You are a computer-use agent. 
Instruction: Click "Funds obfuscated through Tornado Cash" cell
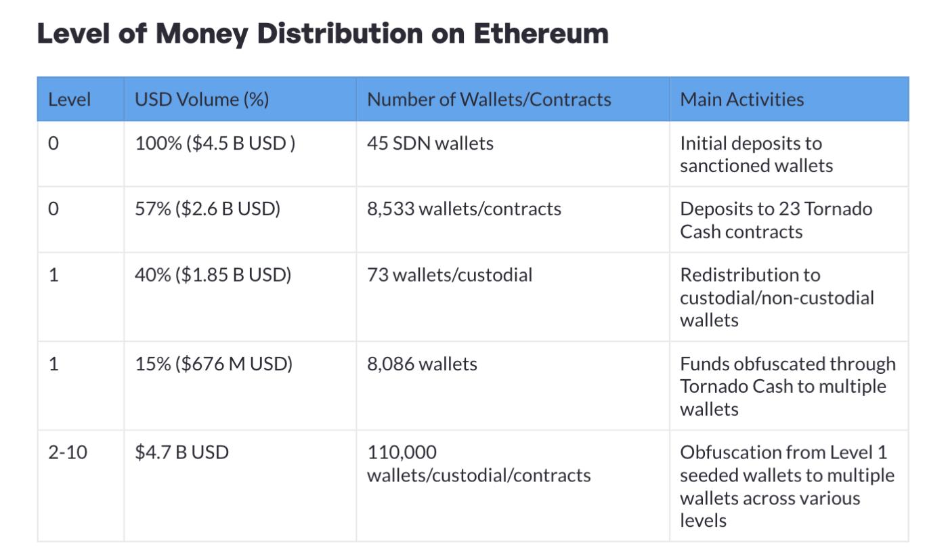[787, 386]
